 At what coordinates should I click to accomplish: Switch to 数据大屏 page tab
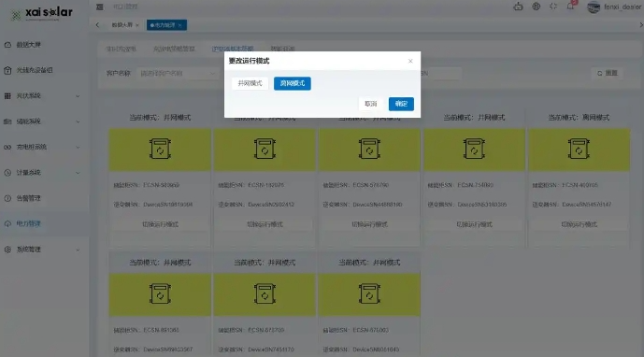[122, 25]
